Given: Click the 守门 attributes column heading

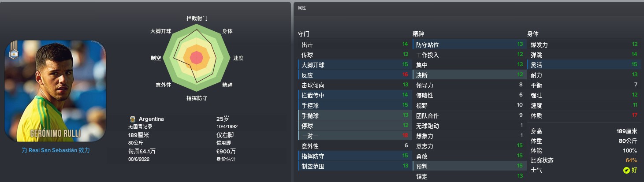Looking at the screenshot, I should click(304, 34).
